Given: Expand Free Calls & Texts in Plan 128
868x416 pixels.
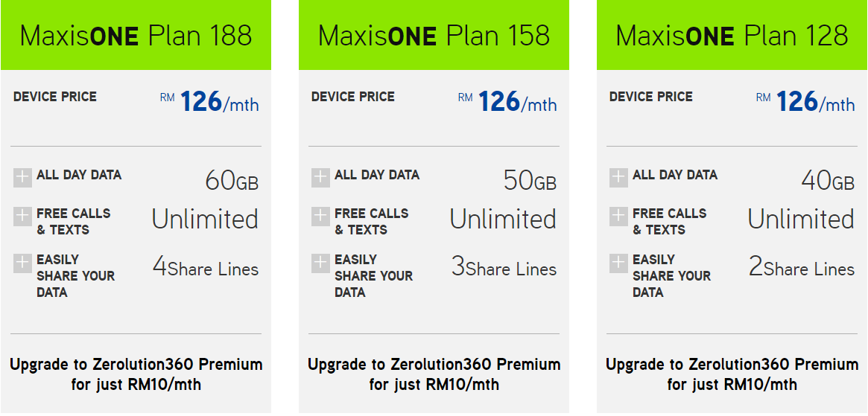Looking at the screenshot, I should (618, 217).
